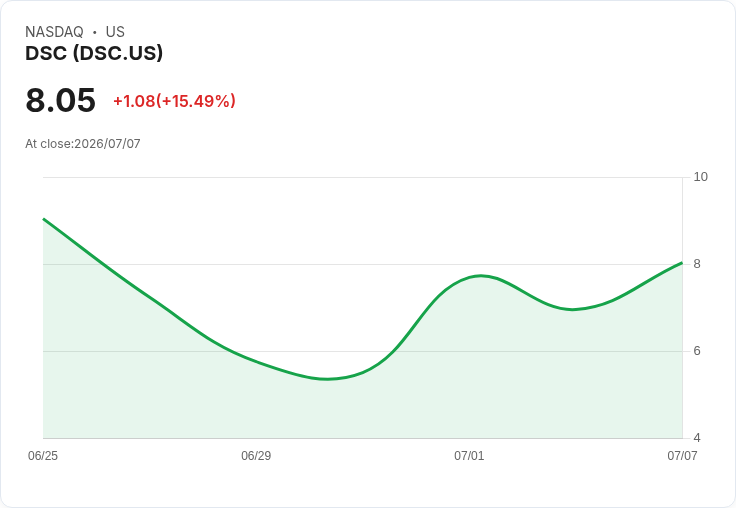Click the chart line's end point at 07/07
This screenshot has height=508, width=736.
(682, 262)
